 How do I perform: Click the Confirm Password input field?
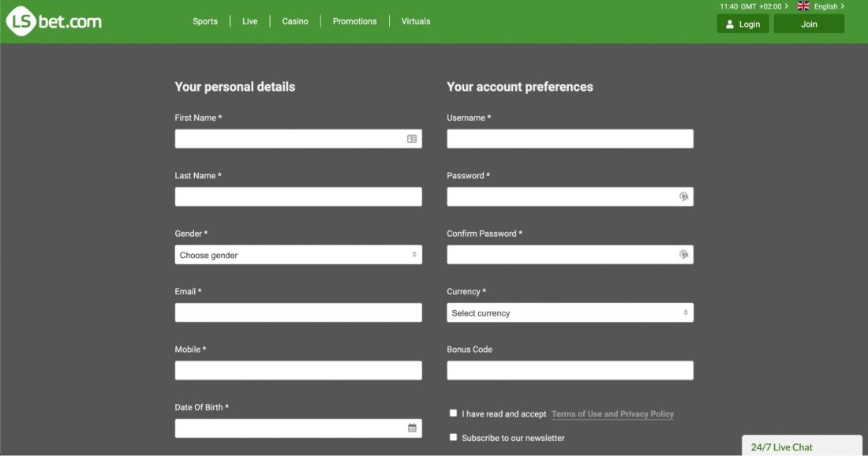coord(571,255)
